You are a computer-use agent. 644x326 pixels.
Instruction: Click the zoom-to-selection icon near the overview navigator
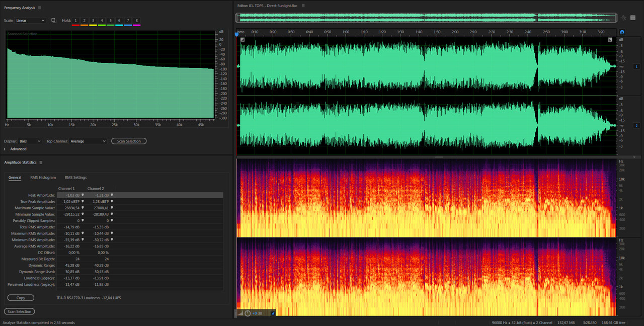(x=623, y=18)
